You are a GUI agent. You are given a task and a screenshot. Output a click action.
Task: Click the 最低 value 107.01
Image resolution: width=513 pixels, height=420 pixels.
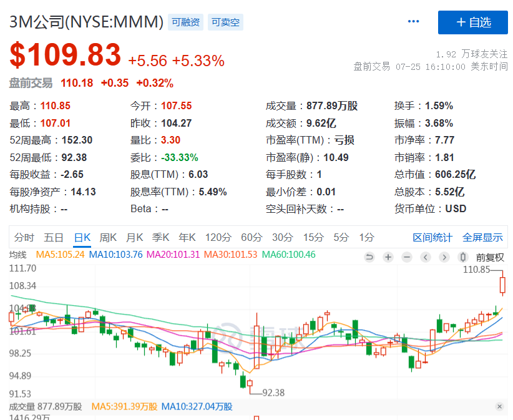click(x=56, y=124)
